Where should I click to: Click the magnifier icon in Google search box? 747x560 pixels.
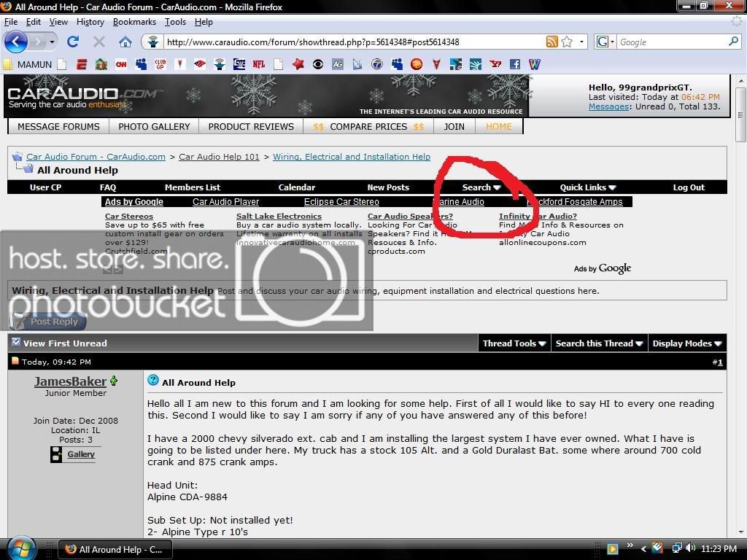733,42
